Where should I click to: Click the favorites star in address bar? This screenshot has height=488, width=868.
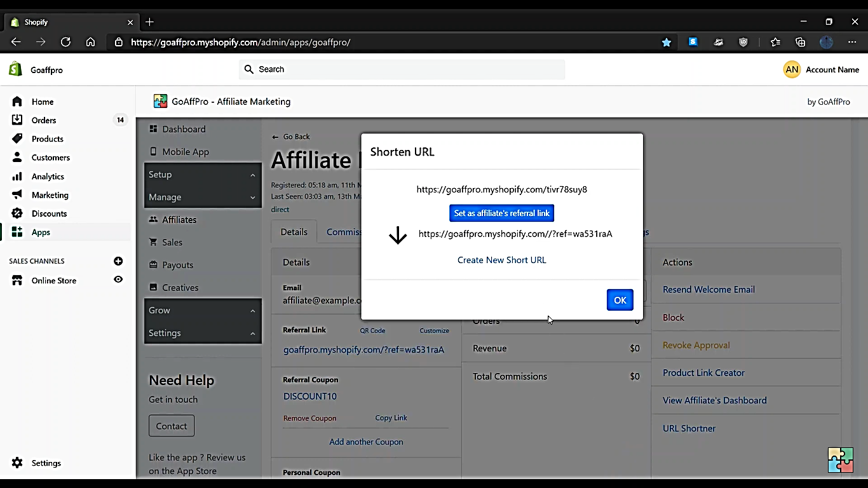click(667, 42)
